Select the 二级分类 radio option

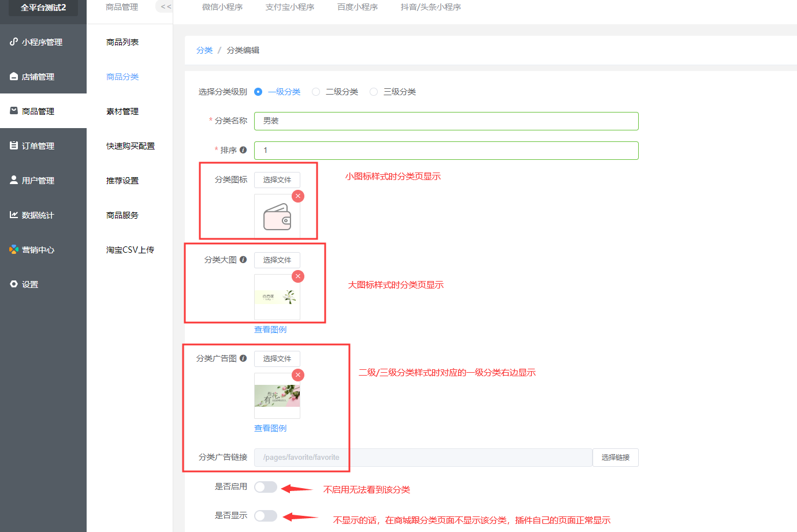tap(316, 92)
